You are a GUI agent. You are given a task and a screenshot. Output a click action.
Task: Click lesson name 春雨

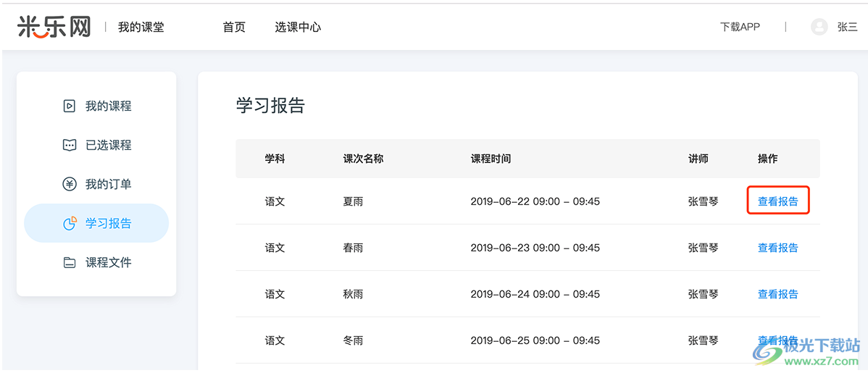(x=353, y=248)
